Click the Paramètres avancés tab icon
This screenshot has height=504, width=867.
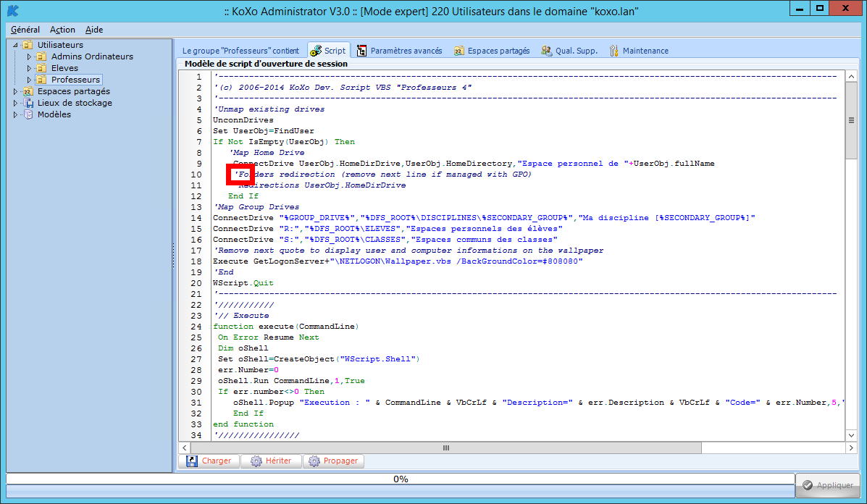pyautogui.click(x=361, y=51)
